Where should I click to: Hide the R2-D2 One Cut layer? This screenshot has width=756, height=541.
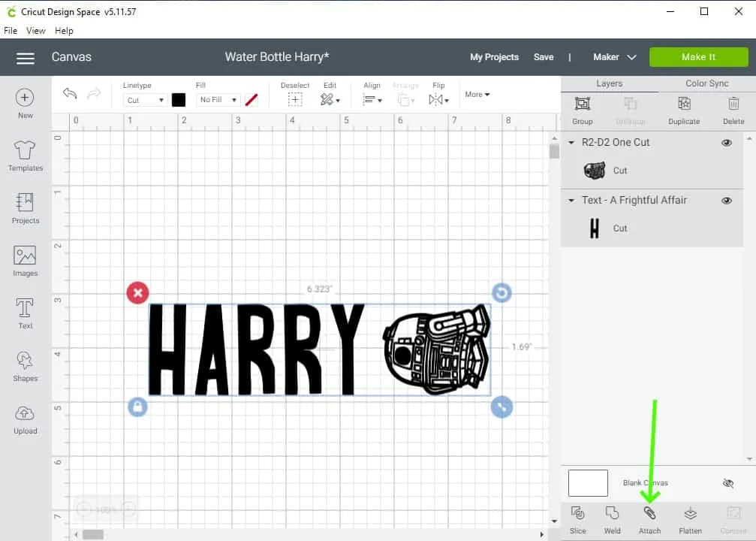click(x=727, y=143)
